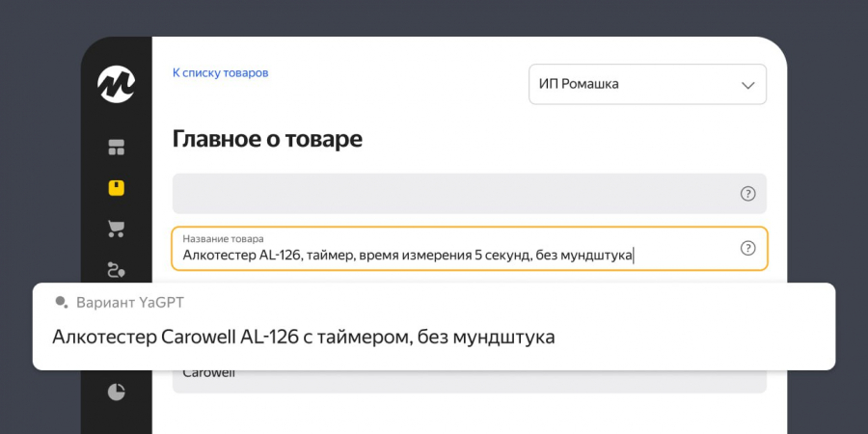Click the Вариант YaGPT label

pyautogui.click(x=130, y=303)
